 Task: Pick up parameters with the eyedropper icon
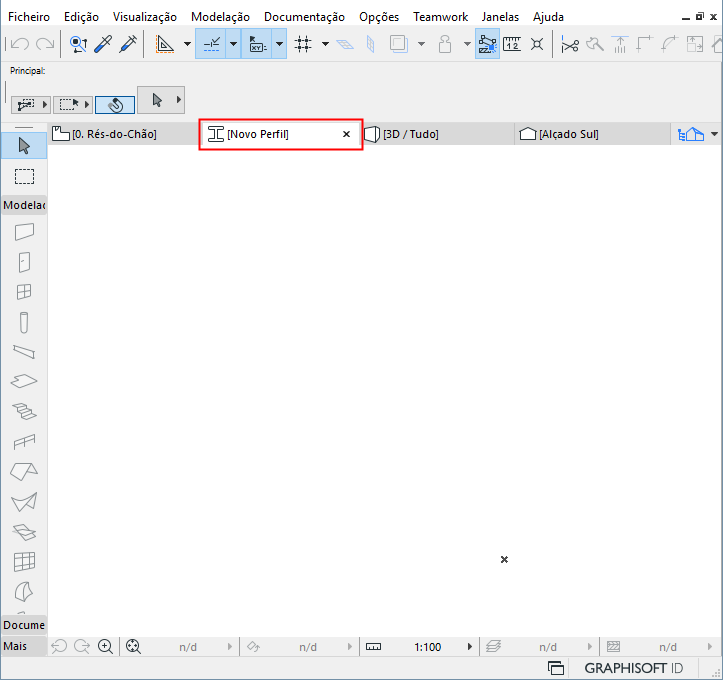103,44
